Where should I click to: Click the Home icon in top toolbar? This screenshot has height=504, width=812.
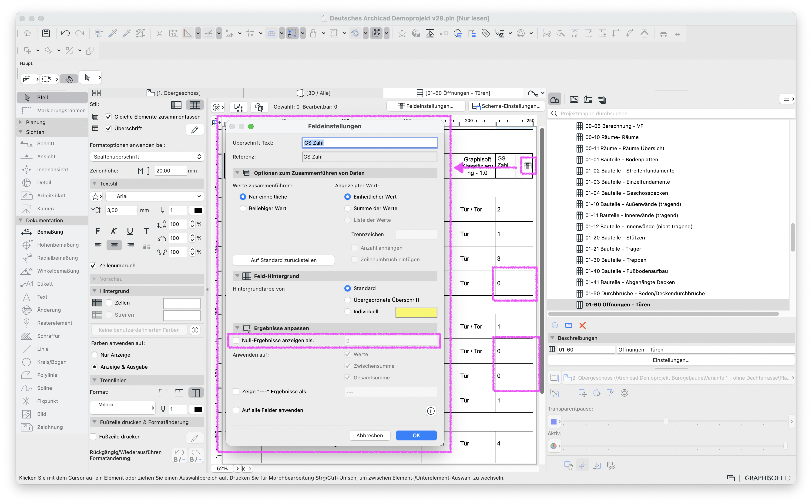[x=27, y=33]
